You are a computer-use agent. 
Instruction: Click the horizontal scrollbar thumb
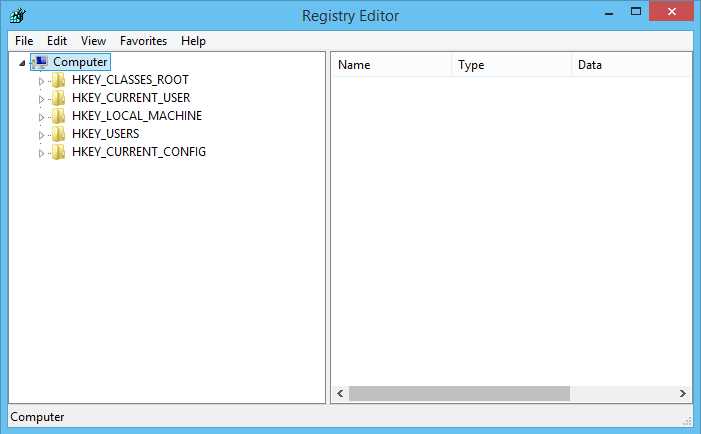pos(459,393)
